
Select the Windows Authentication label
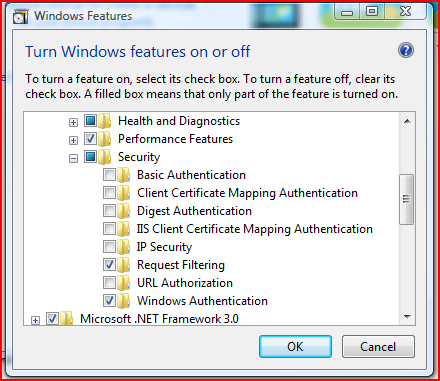click(x=202, y=301)
